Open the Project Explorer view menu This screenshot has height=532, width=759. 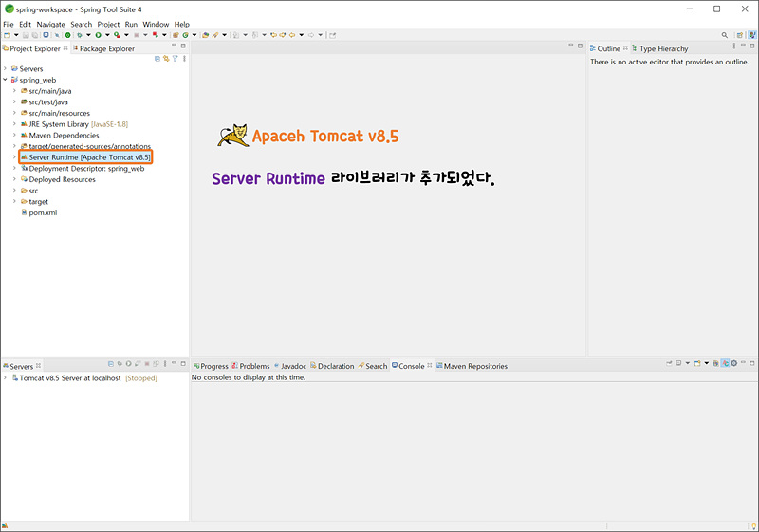184,59
